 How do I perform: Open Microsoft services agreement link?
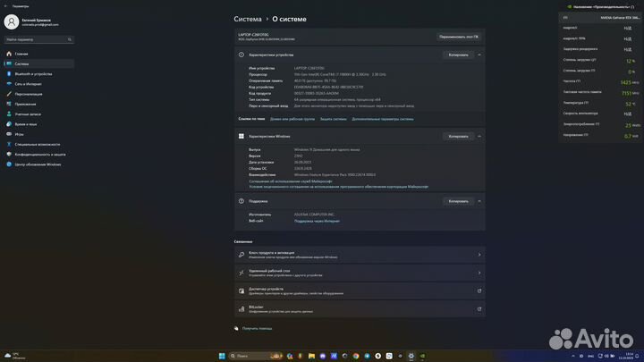[x=291, y=181]
